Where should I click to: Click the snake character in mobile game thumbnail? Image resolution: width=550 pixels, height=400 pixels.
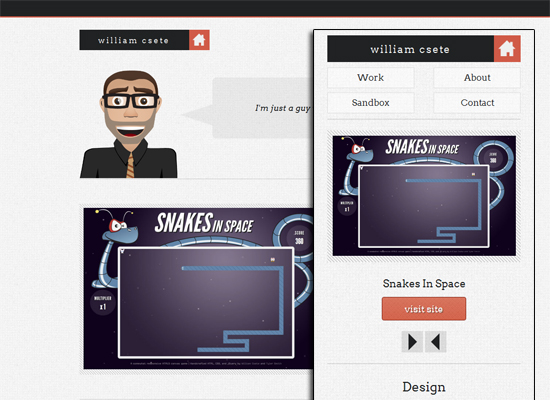354,165
